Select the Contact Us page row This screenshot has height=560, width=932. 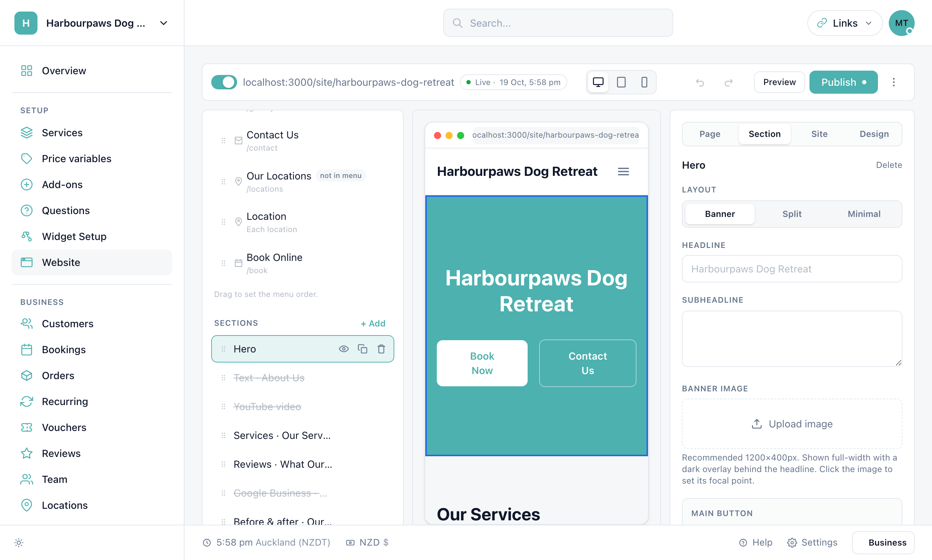click(x=303, y=141)
